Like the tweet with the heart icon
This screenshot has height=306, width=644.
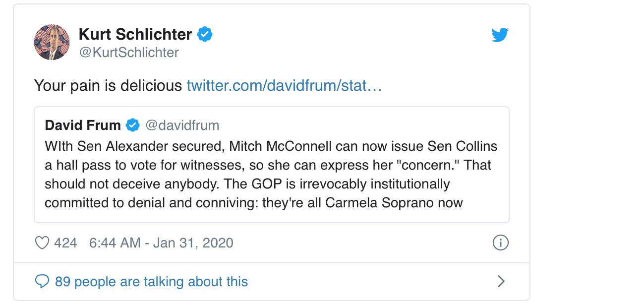43,243
